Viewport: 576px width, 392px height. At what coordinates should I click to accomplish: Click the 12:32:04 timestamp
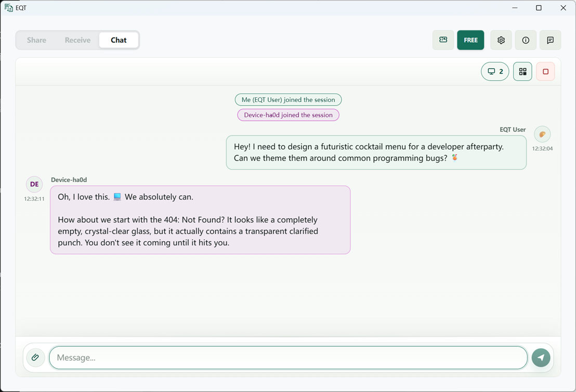[x=542, y=148]
